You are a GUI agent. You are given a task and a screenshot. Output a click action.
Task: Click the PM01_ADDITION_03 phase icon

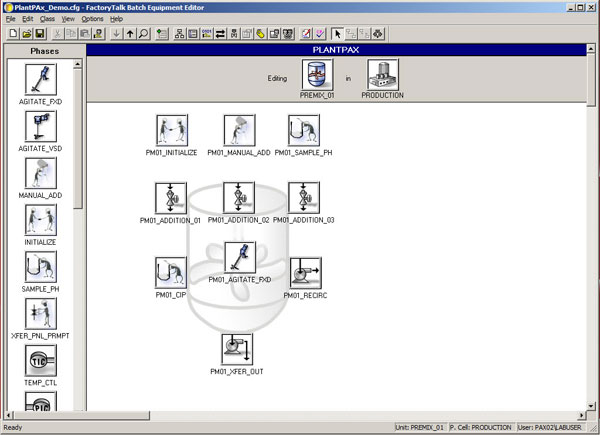(304, 198)
